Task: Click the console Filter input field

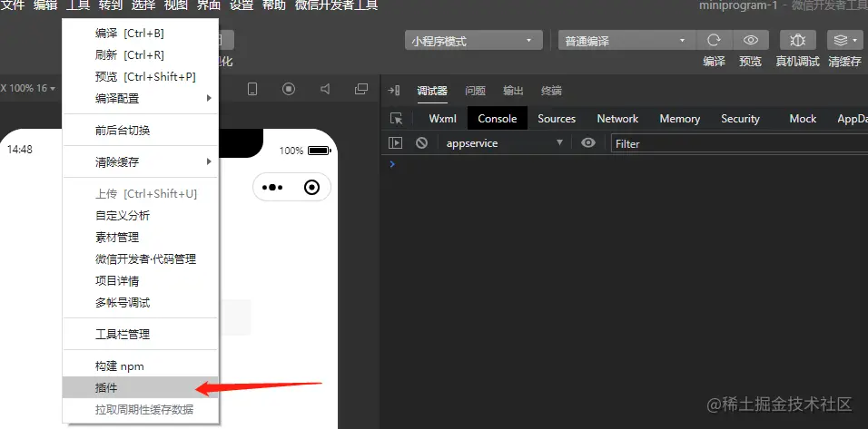Action: coord(739,143)
